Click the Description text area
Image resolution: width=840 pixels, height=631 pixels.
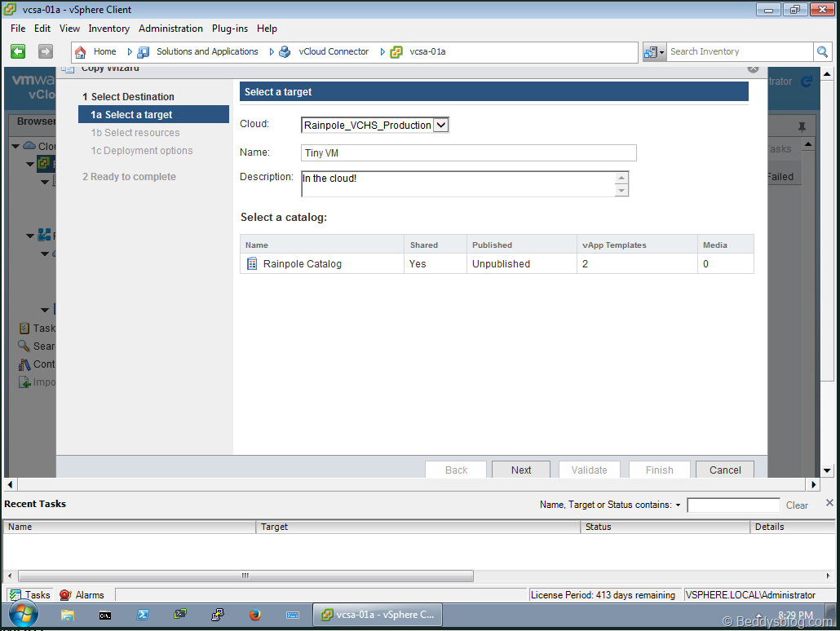[458, 183]
